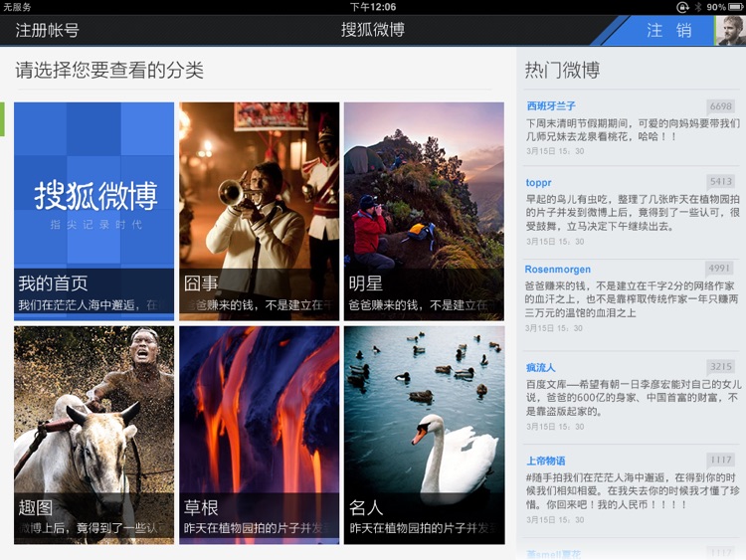This screenshot has width=746, height=560.
Task: Click the 6698 count badge
Action: [720, 106]
